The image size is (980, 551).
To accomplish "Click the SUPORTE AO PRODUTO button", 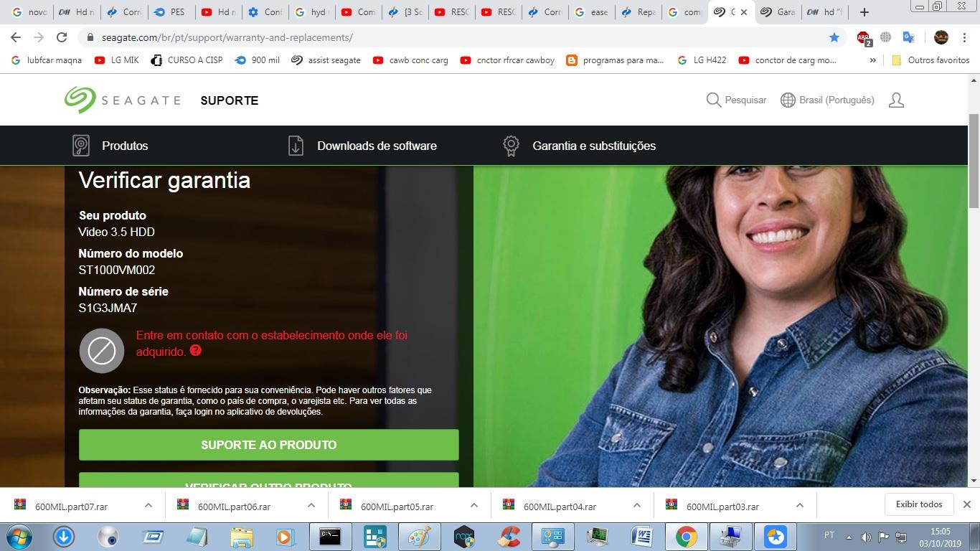I will point(268,445).
